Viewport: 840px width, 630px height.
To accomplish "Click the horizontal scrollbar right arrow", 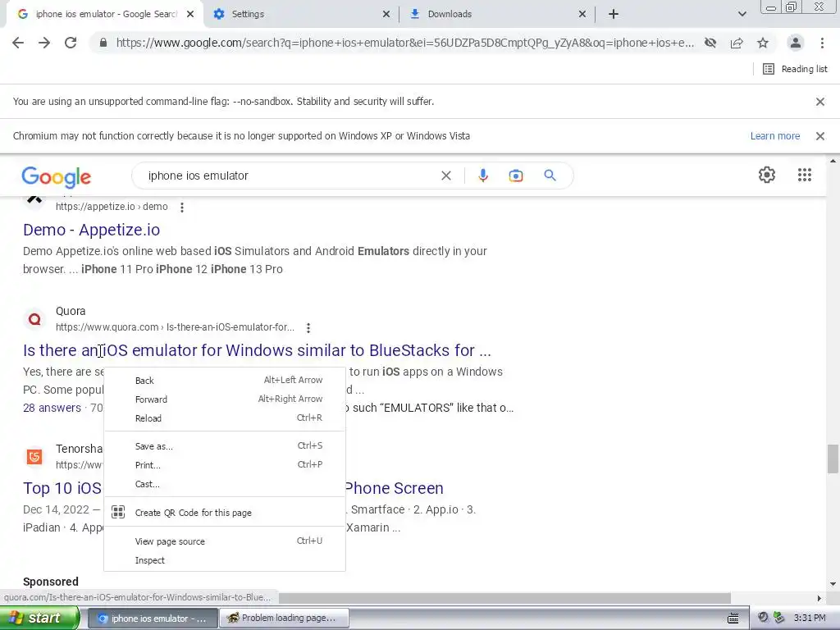I will 819,598.
